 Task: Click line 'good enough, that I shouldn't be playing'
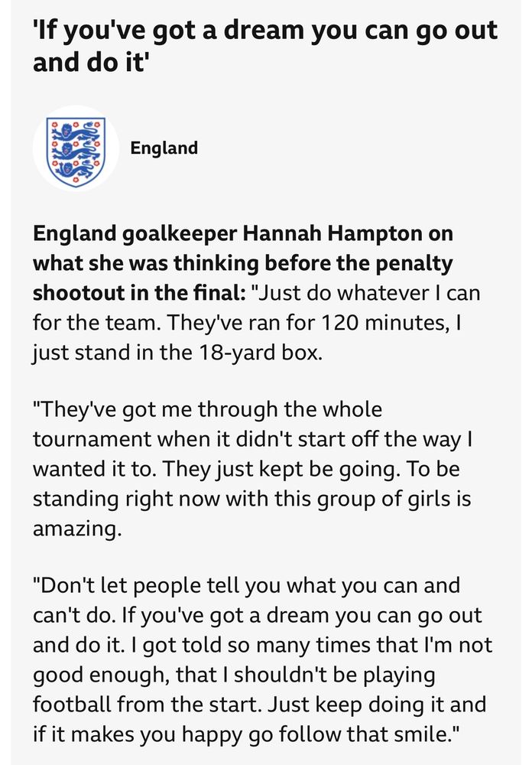tap(234, 675)
